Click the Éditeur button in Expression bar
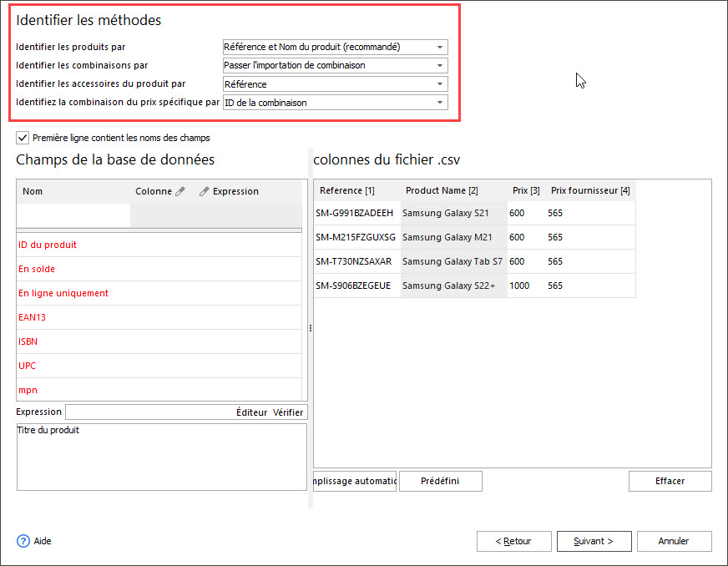Screen dimensions: 728x566 point(251,412)
